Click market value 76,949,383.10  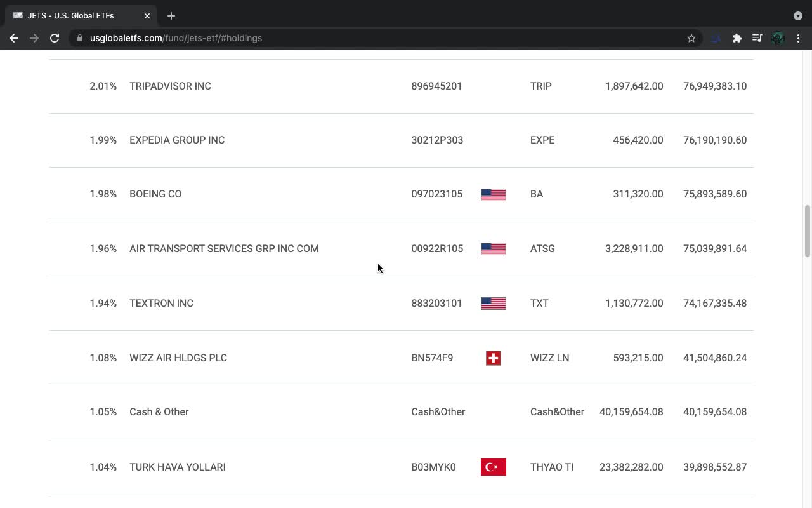[715, 86]
